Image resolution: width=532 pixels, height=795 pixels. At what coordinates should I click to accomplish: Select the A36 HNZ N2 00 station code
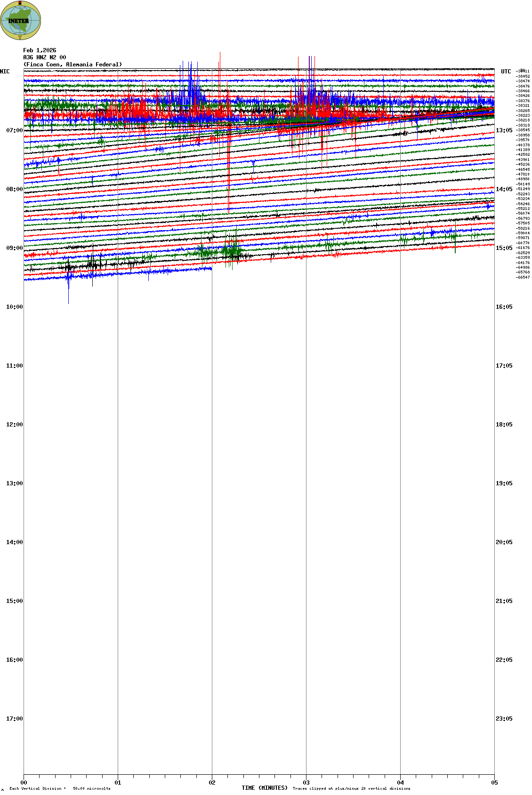pos(45,57)
